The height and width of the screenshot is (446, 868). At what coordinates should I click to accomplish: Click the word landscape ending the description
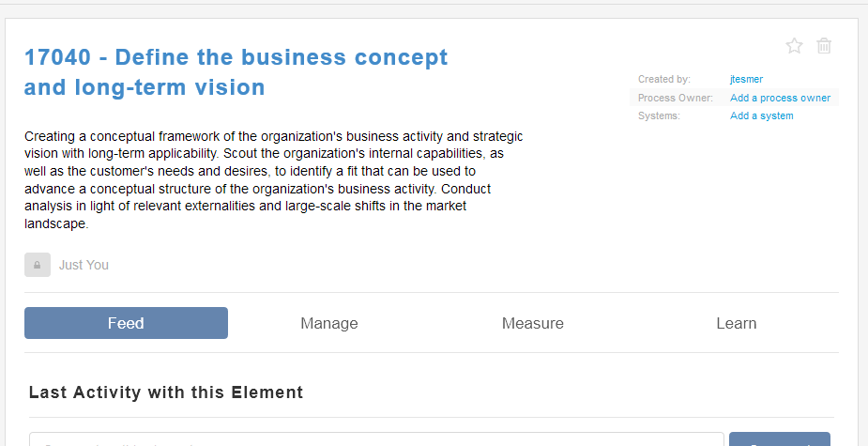click(56, 223)
